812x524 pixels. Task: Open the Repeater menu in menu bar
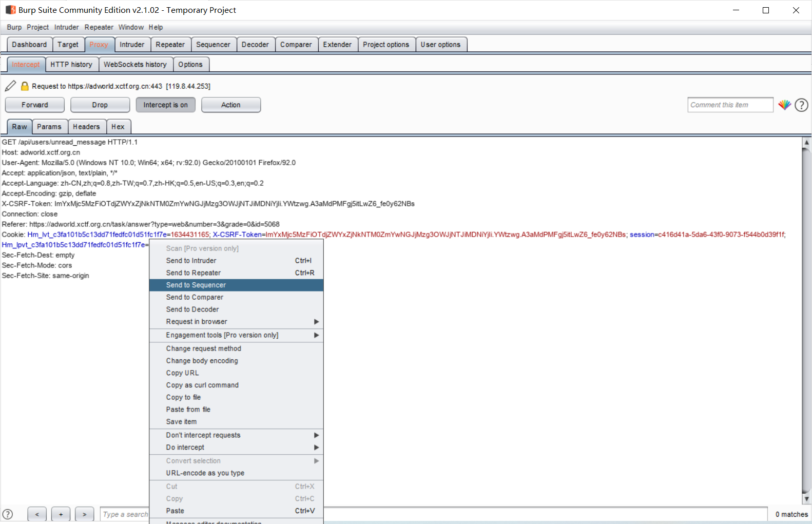(99, 27)
